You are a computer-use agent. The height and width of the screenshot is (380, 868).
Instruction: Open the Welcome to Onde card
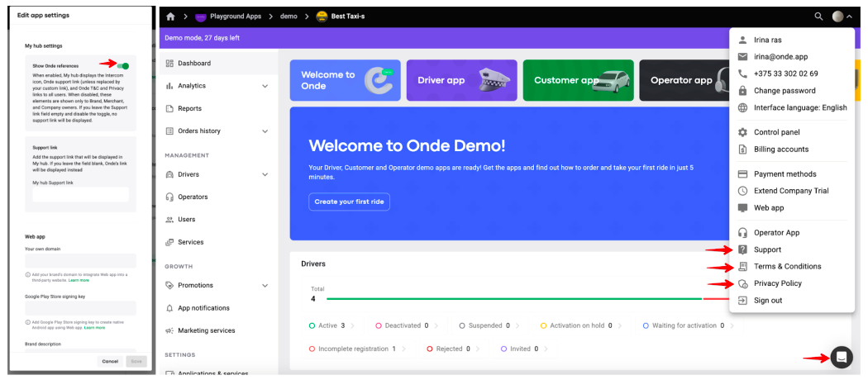[x=345, y=80]
